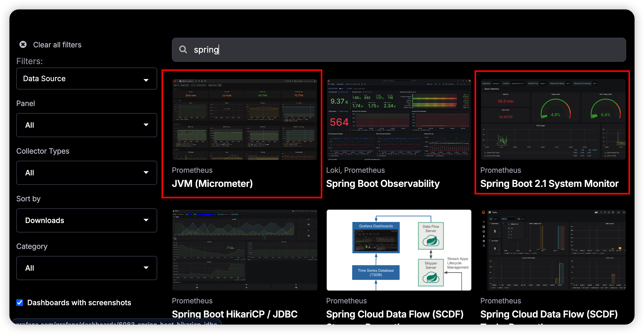The image size is (644, 334).
Task: Open the JVM (Micrometer) dashboard thumbnail
Action: (x=245, y=119)
